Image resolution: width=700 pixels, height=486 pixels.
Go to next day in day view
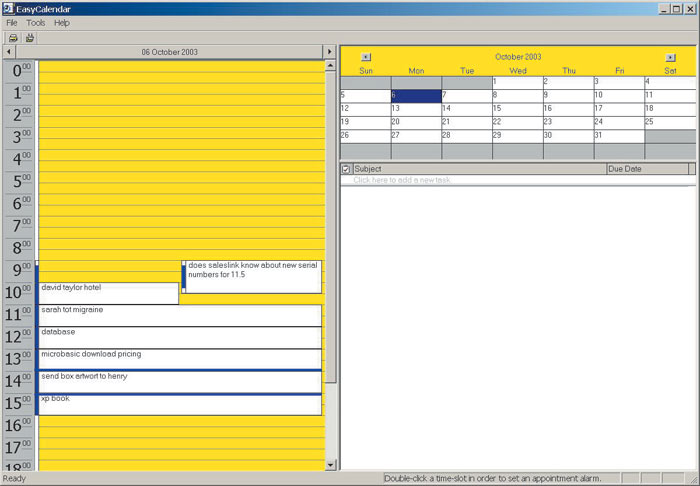[x=328, y=51]
